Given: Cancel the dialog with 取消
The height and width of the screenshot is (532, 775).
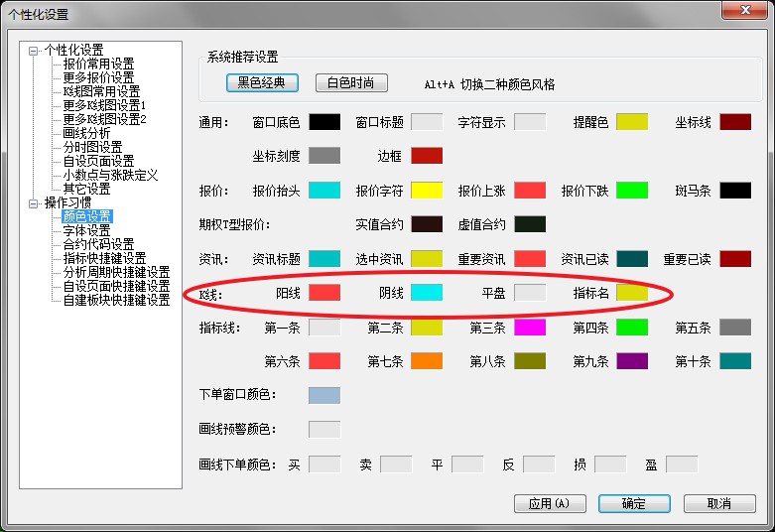Looking at the screenshot, I should click(x=719, y=504).
